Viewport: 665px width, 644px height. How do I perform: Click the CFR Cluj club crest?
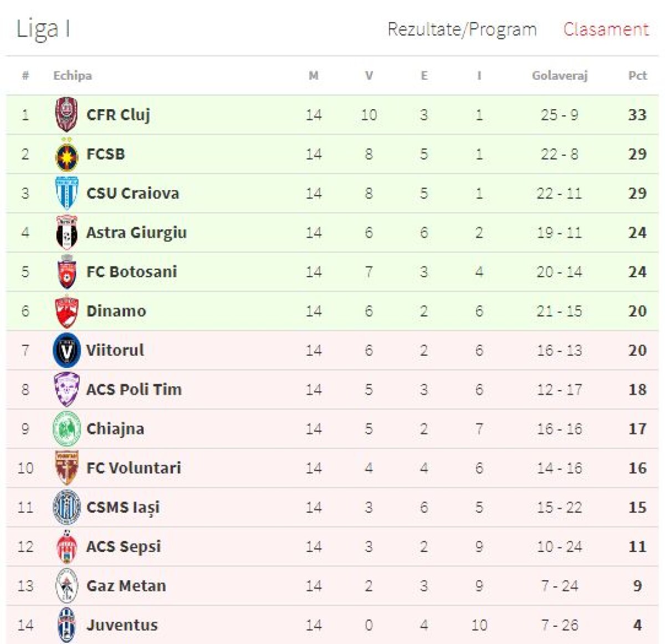pyautogui.click(x=66, y=115)
